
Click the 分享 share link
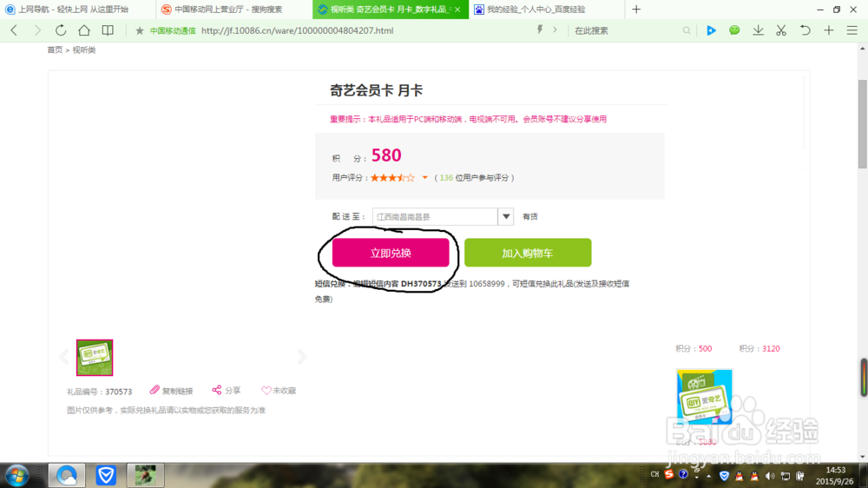pyautogui.click(x=226, y=391)
